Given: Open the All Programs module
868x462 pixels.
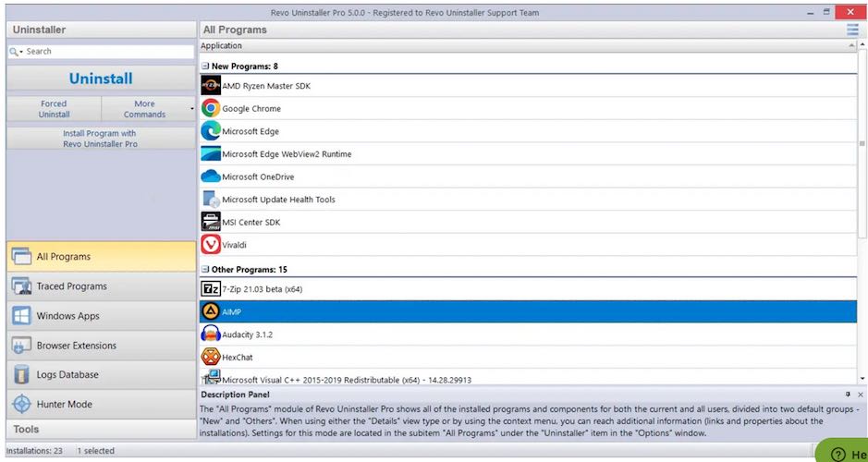Looking at the screenshot, I should (102, 257).
